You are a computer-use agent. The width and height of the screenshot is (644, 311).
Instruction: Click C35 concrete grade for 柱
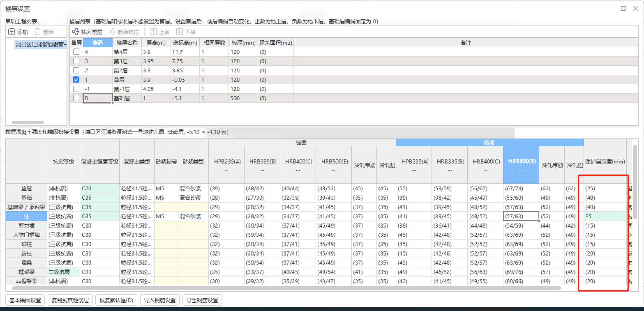[x=100, y=216]
